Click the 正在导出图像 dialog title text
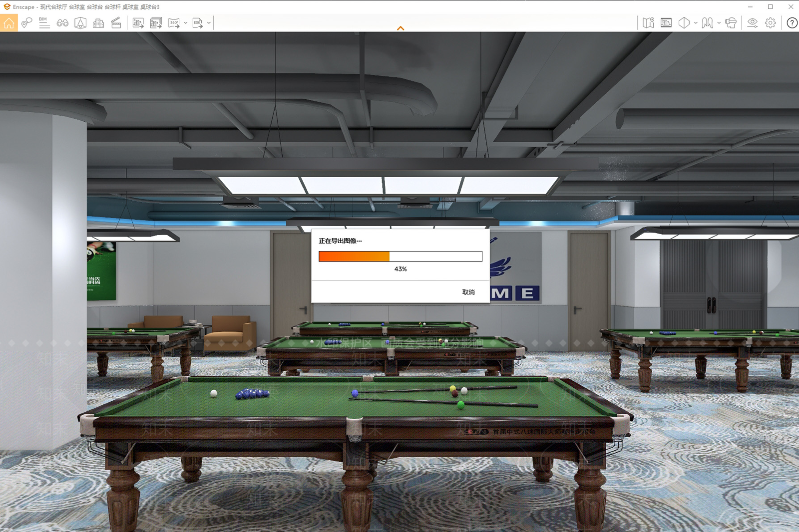Image resolution: width=799 pixels, height=532 pixels. (x=340, y=241)
